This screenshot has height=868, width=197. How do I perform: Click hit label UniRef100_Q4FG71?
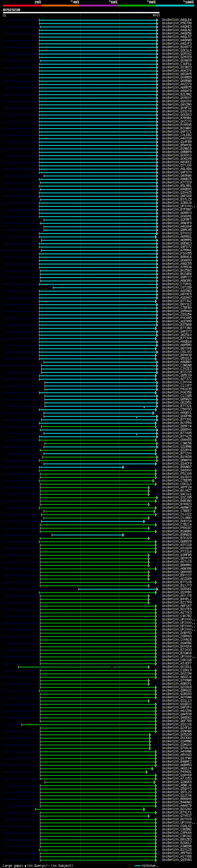tap(177, 132)
